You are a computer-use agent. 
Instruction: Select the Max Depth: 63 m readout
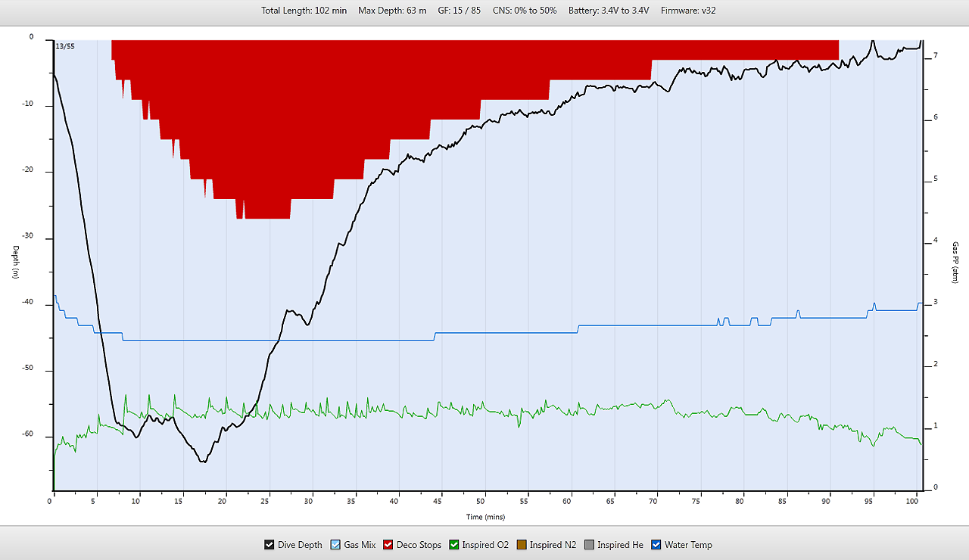[x=392, y=11]
